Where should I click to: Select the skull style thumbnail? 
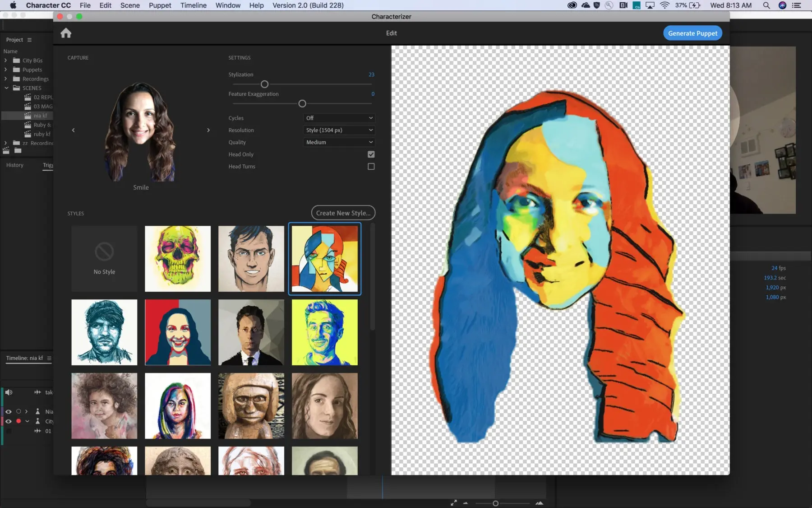[x=178, y=259]
